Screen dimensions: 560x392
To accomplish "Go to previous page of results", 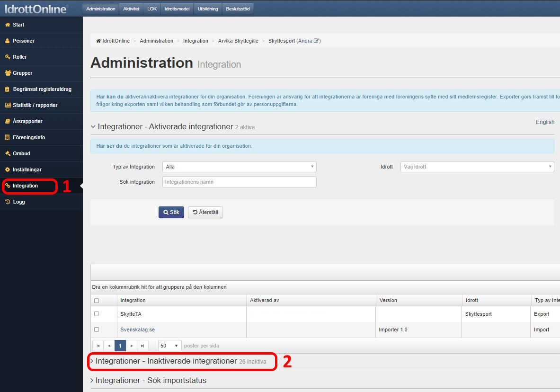I will pyautogui.click(x=109, y=346).
